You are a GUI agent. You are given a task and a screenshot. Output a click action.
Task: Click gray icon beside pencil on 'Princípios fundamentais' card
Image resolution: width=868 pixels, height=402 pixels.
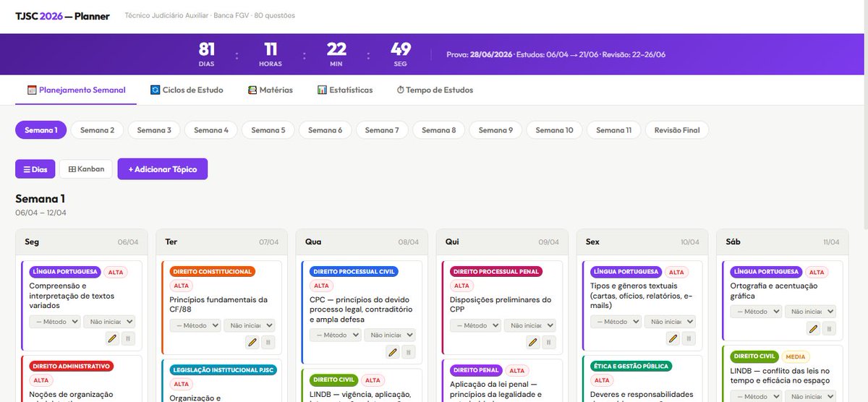tap(268, 342)
